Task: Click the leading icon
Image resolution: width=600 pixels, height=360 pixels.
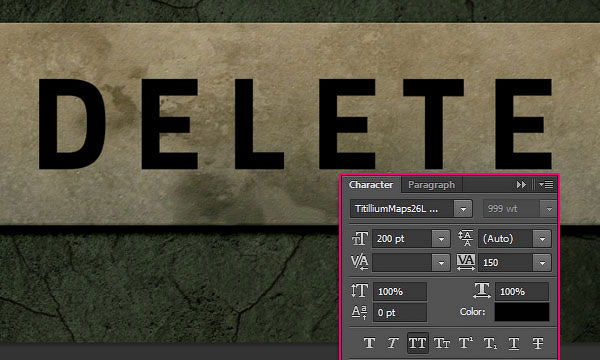Action: click(466, 238)
